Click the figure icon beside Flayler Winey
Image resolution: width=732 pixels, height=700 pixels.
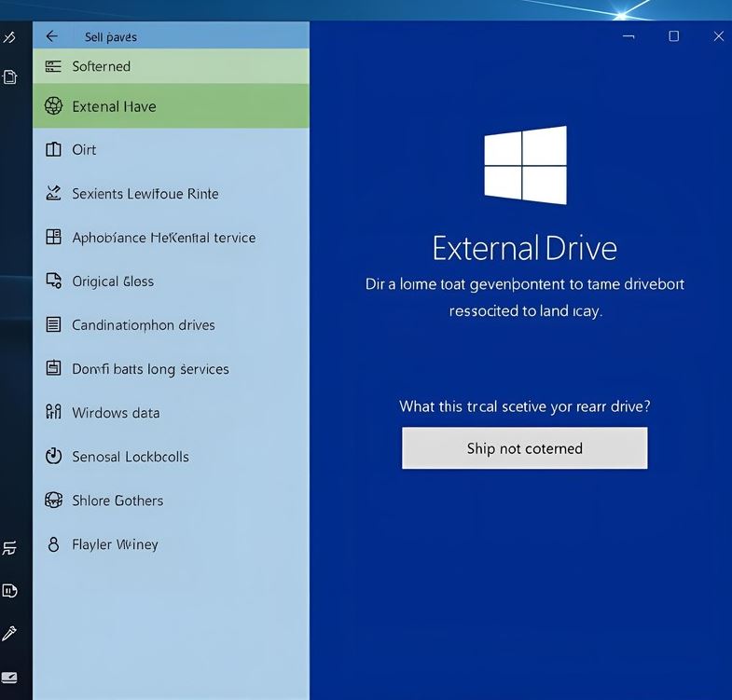[x=54, y=544]
